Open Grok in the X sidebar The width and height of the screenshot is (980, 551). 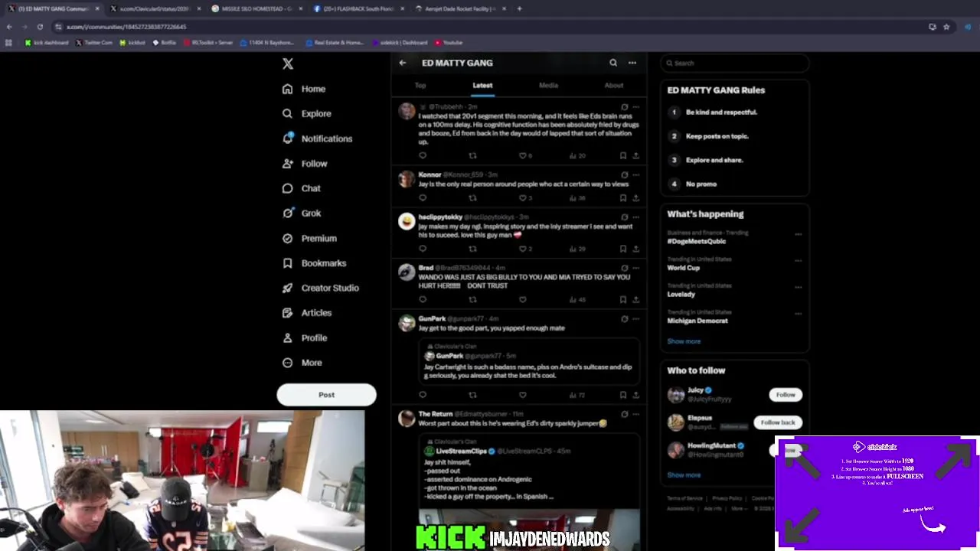coord(302,214)
